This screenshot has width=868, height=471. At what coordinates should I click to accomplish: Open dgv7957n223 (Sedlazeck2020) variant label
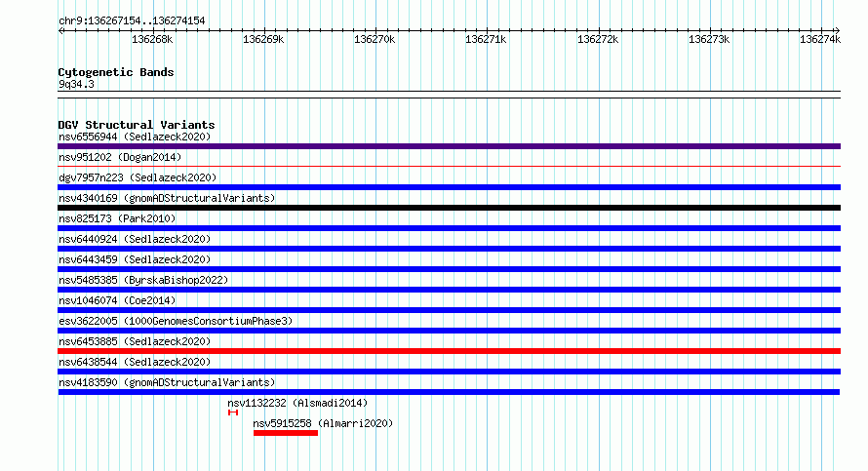pyautogui.click(x=138, y=177)
